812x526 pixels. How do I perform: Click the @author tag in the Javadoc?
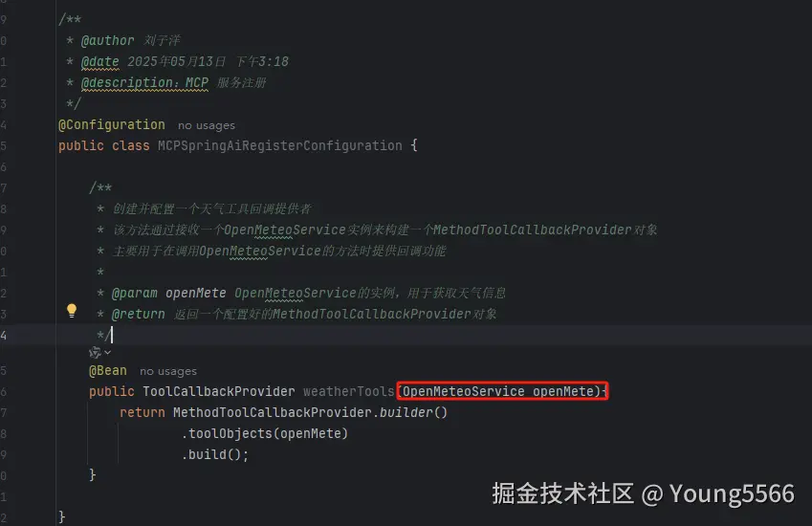pyautogui.click(x=108, y=40)
